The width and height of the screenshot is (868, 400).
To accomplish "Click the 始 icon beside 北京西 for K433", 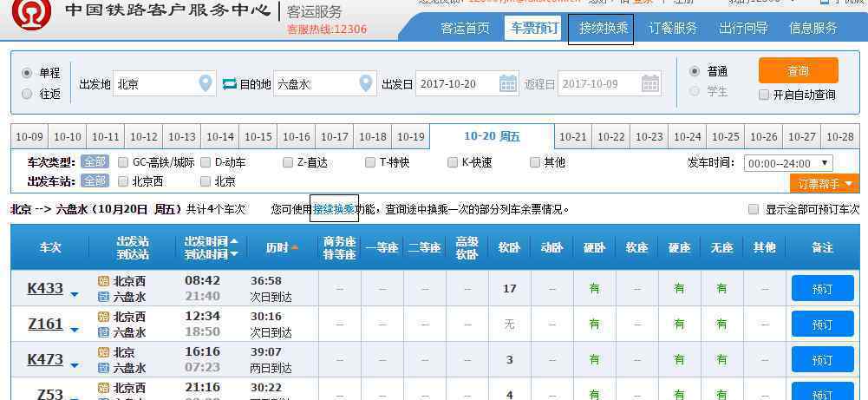I will (x=103, y=281).
